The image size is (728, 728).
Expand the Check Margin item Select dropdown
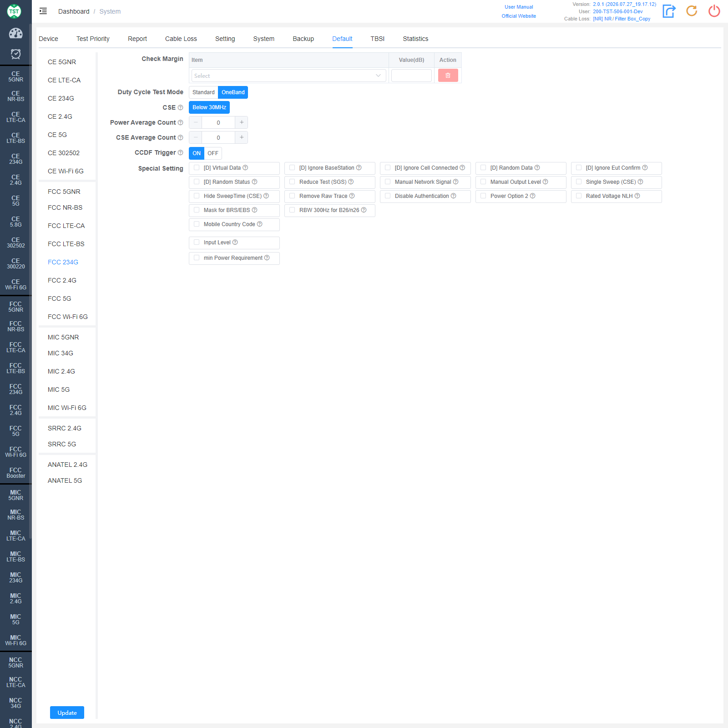[x=288, y=76]
